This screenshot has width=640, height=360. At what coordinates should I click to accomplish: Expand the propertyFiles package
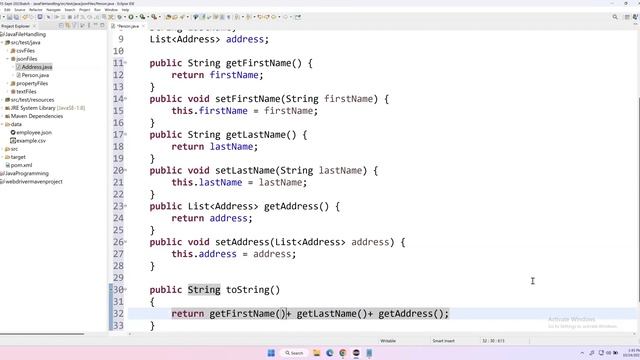tap(7, 83)
